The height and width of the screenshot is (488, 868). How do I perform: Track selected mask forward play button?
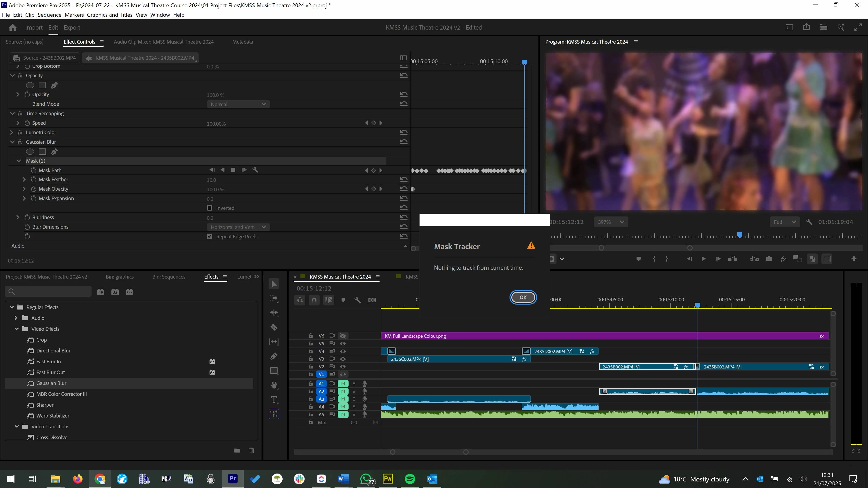point(244,170)
